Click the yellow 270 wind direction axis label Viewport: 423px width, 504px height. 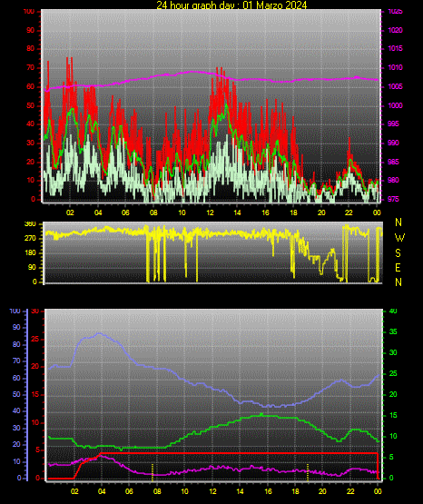tap(30, 239)
